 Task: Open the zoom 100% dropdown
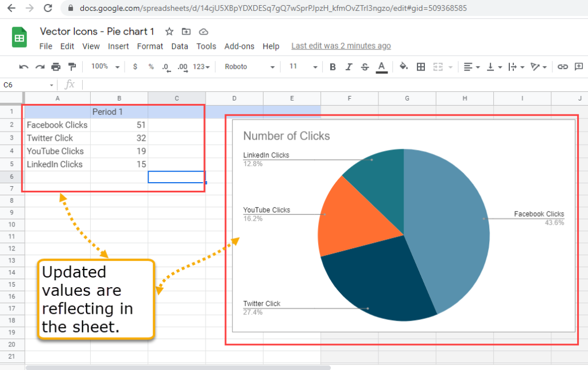(x=106, y=67)
